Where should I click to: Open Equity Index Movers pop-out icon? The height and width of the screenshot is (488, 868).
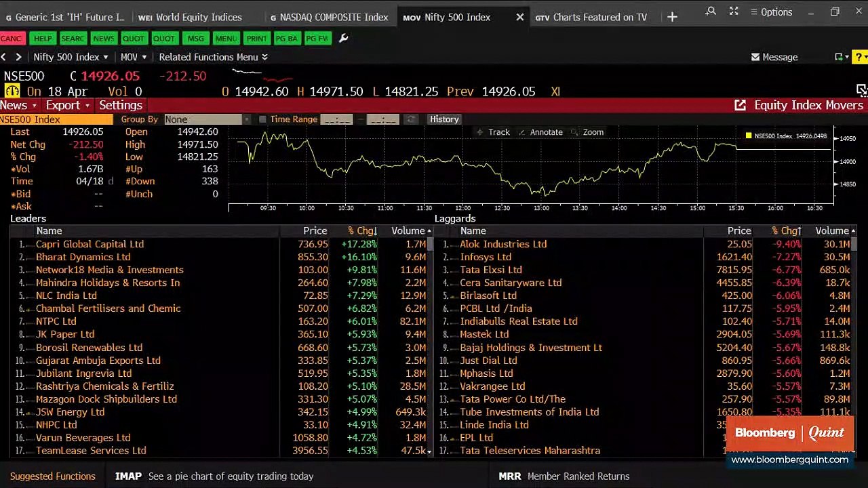pos(740,105)
